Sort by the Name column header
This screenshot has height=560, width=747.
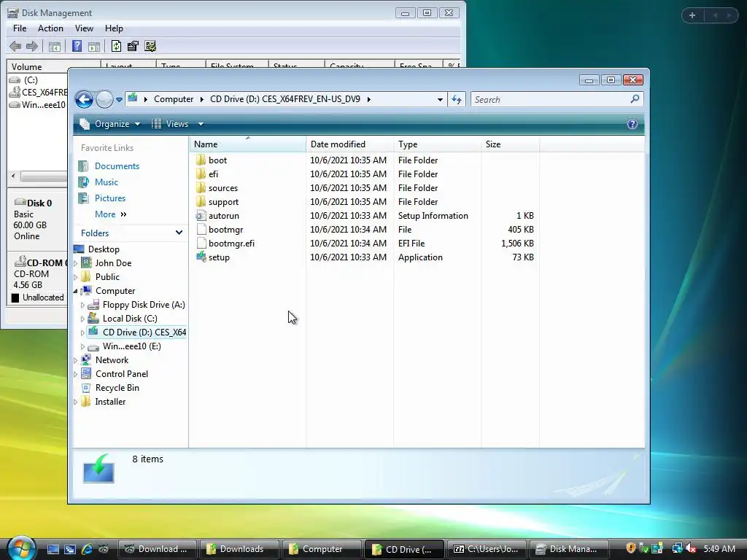click(247, 144)
